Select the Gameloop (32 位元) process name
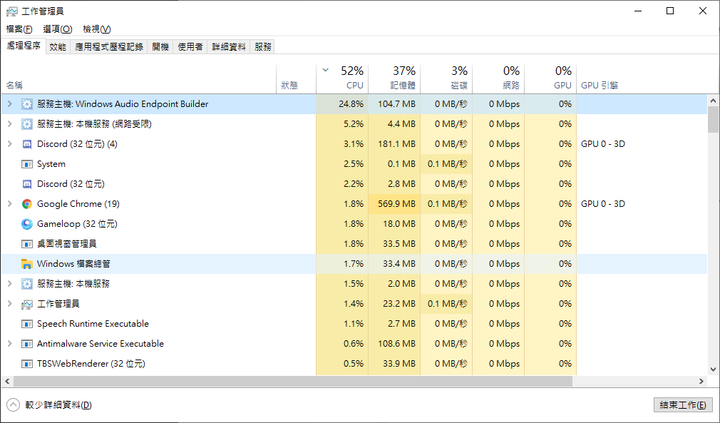 pyautogui.click(x=77, y=224)
